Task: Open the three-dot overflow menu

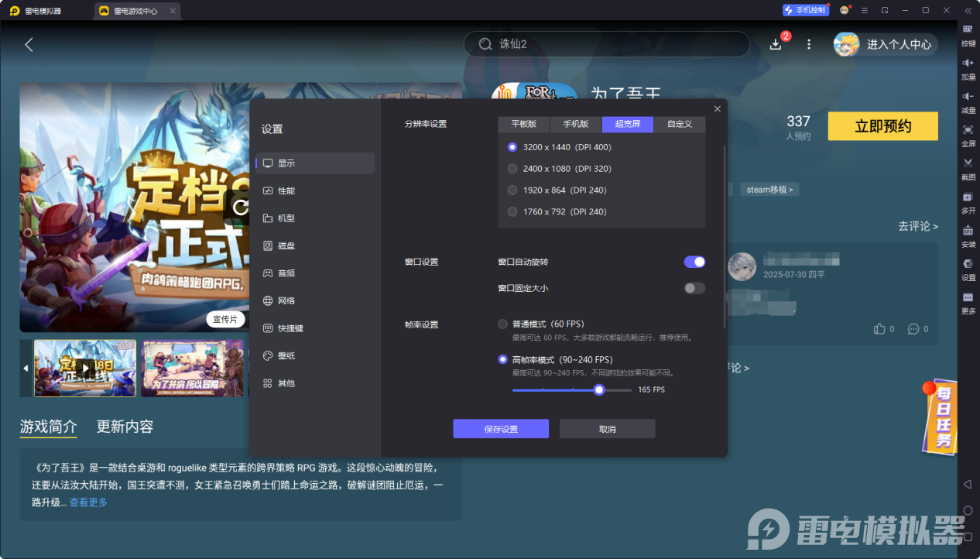Action: [x=808, y=44]
